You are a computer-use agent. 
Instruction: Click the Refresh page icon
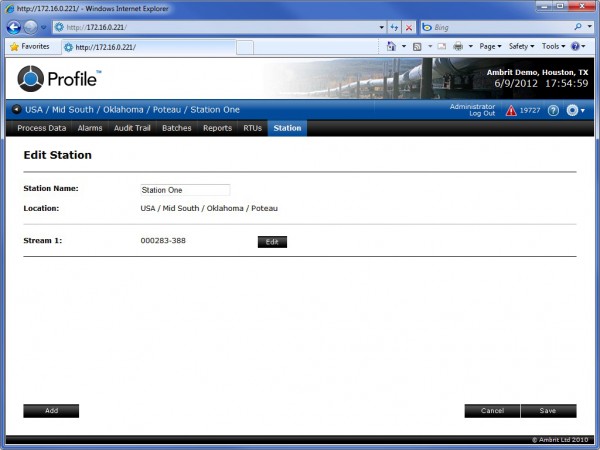pos(394,28)
